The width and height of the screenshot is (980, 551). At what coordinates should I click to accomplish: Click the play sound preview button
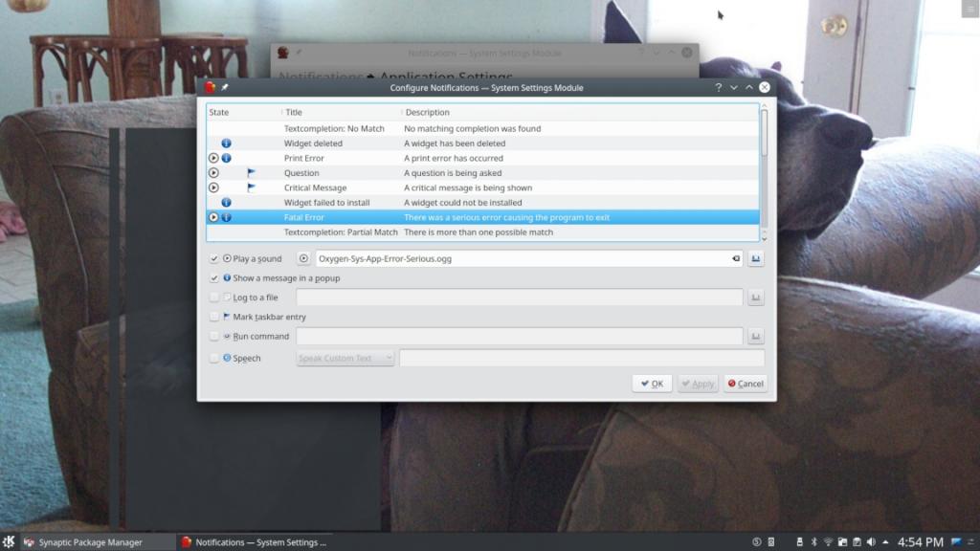(x=303, y=258)
